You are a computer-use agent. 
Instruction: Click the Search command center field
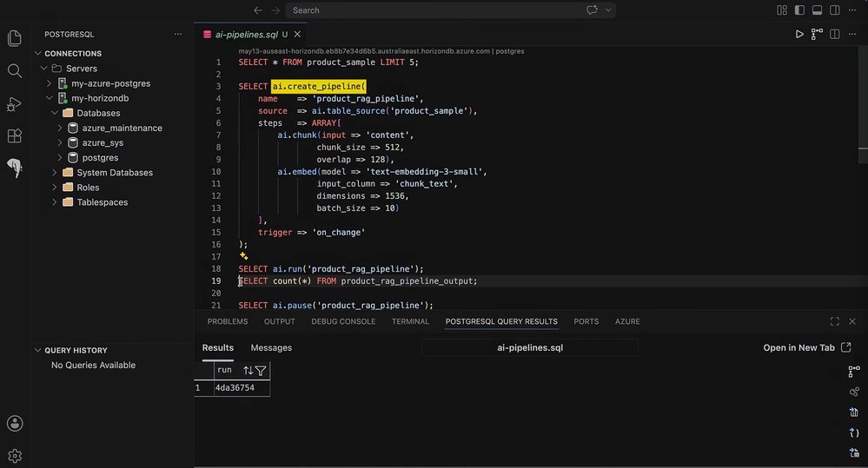point(451,10)
